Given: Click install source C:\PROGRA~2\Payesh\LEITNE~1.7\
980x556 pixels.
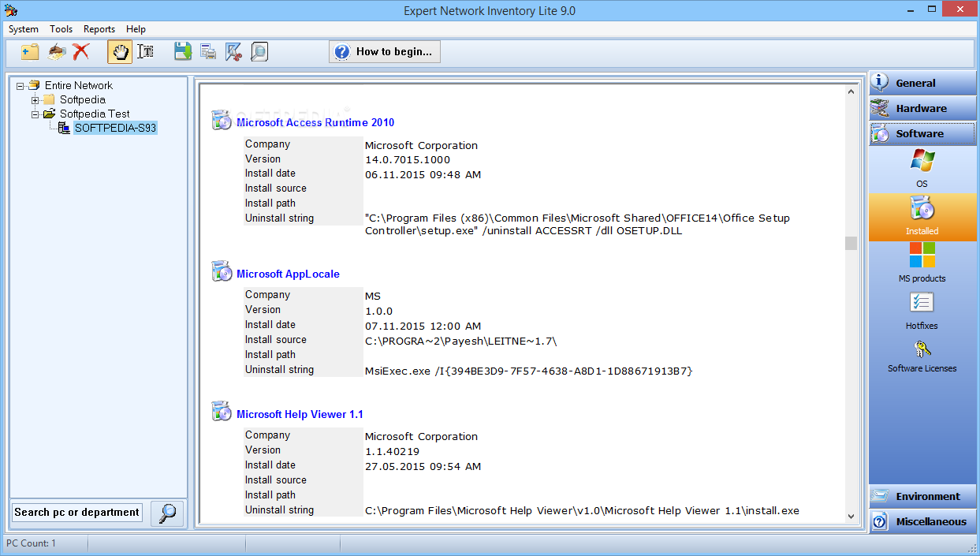Looking at the screenshot, I should (x=460, y=341).
